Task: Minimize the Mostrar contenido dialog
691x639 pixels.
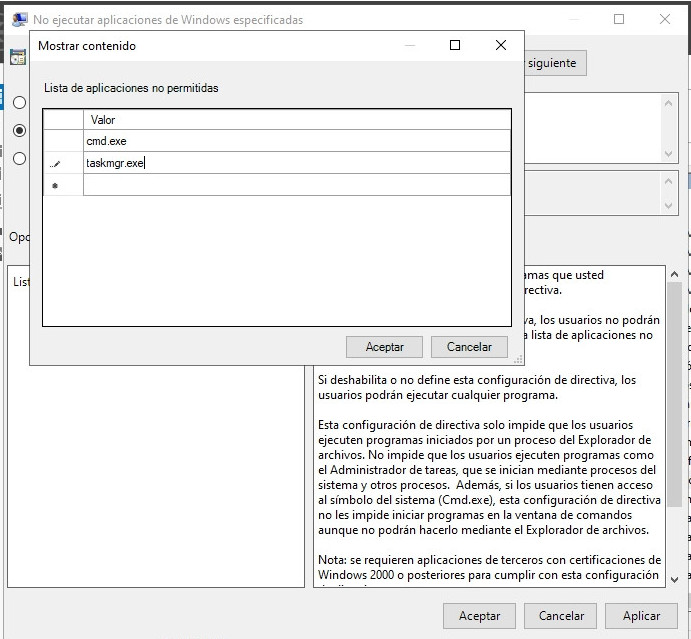Action: coord(409,45)
